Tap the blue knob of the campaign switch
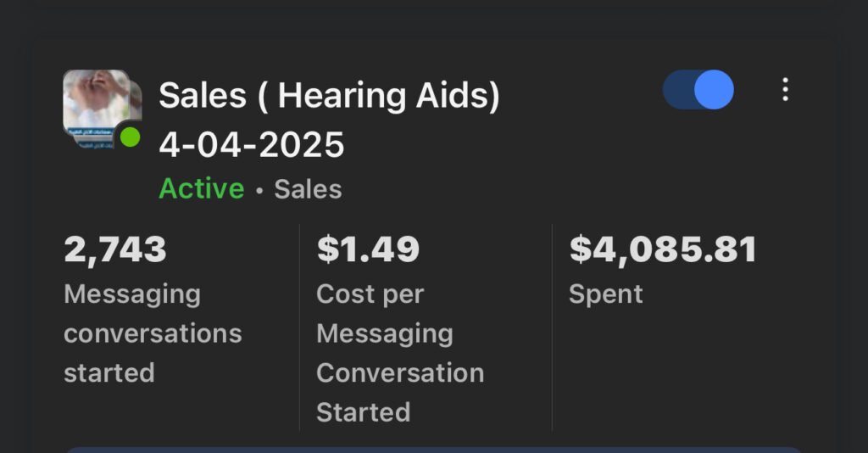868x453 pixels. click(715, 90)
